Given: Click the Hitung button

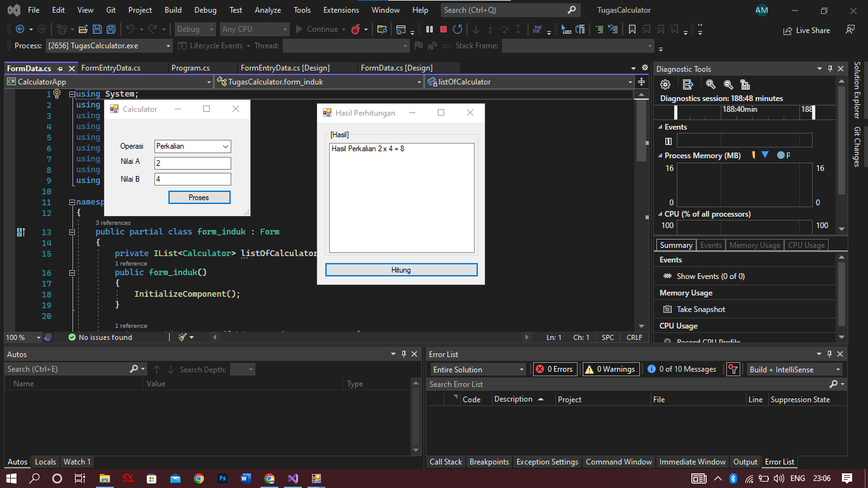Looking at the screenshot, I should point(401,270).
